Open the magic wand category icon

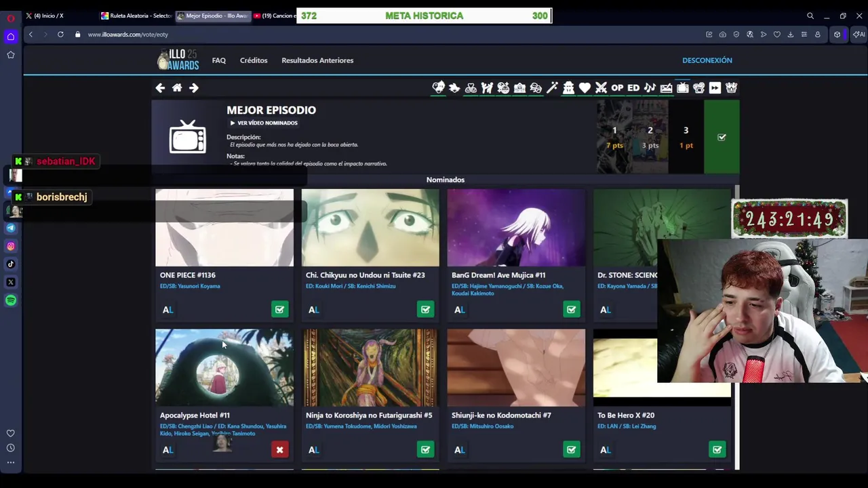[552, 87]
